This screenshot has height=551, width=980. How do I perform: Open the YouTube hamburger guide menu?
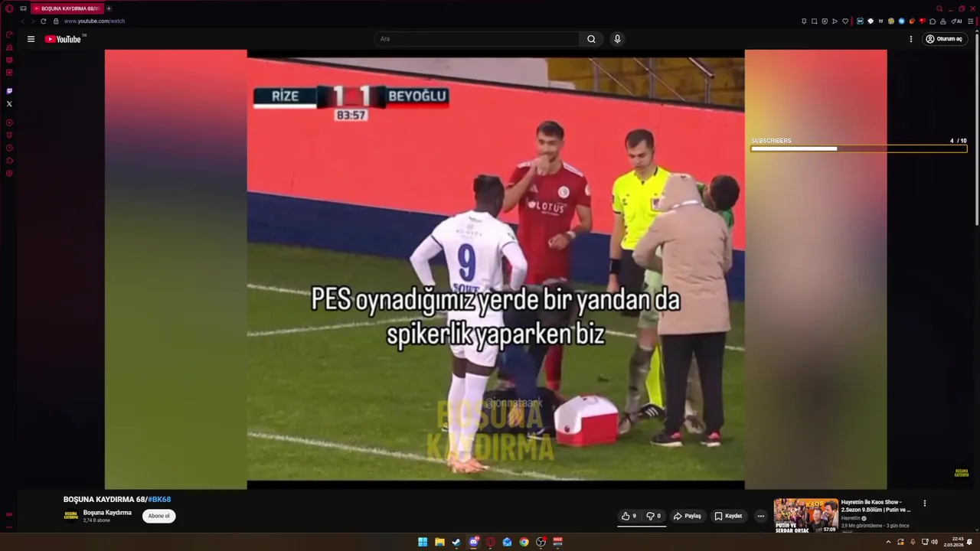pyautogui.click(x=31, y=39)
